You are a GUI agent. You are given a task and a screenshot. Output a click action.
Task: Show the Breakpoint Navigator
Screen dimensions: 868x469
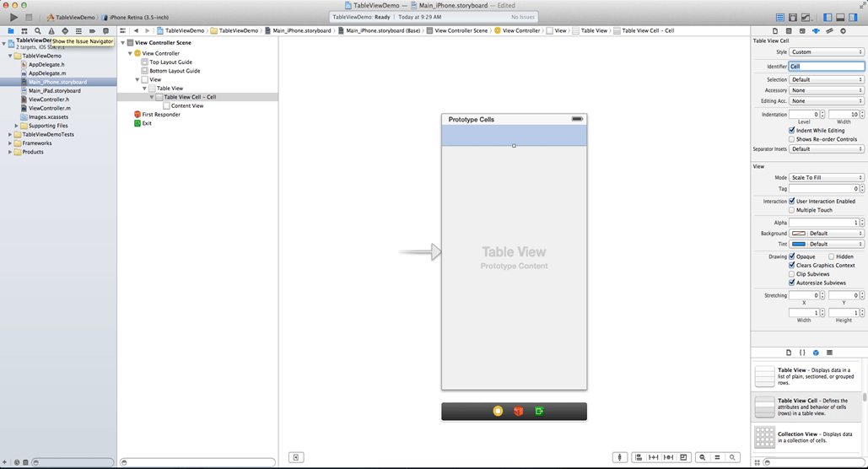click(92, 31)
